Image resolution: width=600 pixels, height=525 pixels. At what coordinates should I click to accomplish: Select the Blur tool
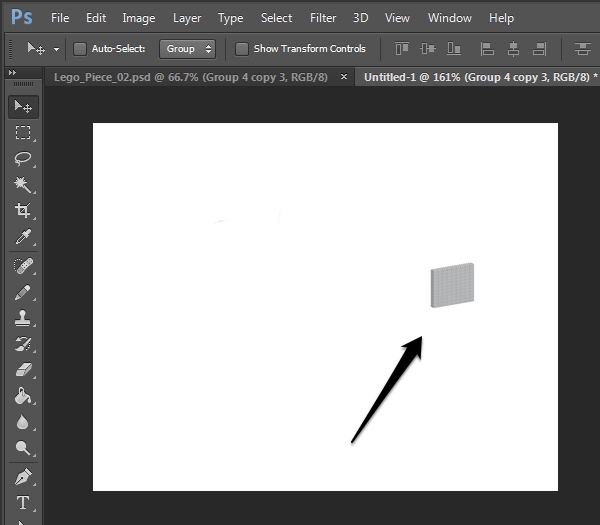(x=23, y=422)
